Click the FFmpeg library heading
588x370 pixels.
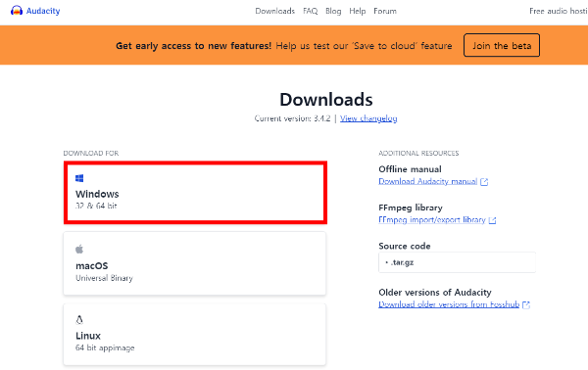pyautogui.click(x=411, y=208)
